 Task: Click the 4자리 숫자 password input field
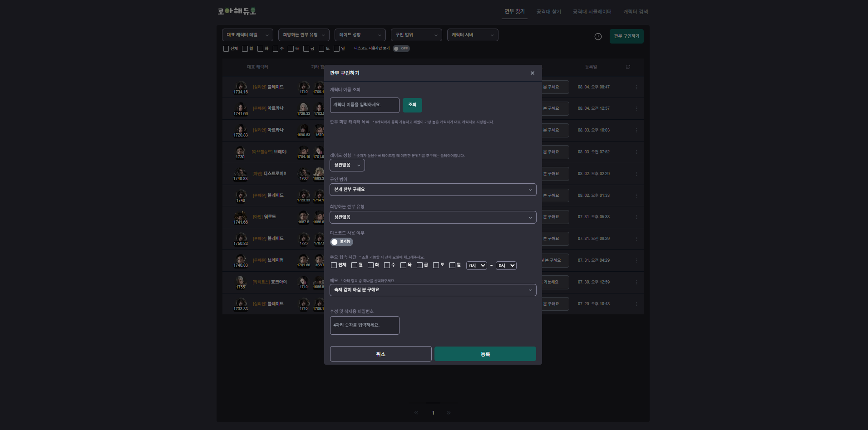coord(364,325)
